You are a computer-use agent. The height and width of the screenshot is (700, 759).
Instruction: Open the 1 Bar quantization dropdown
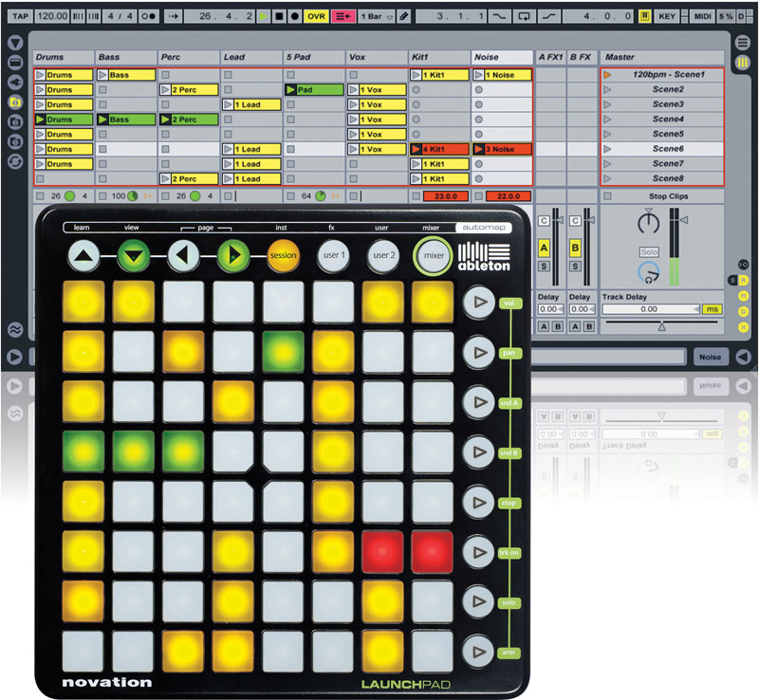pyautogui.click(x=376, y=16)
